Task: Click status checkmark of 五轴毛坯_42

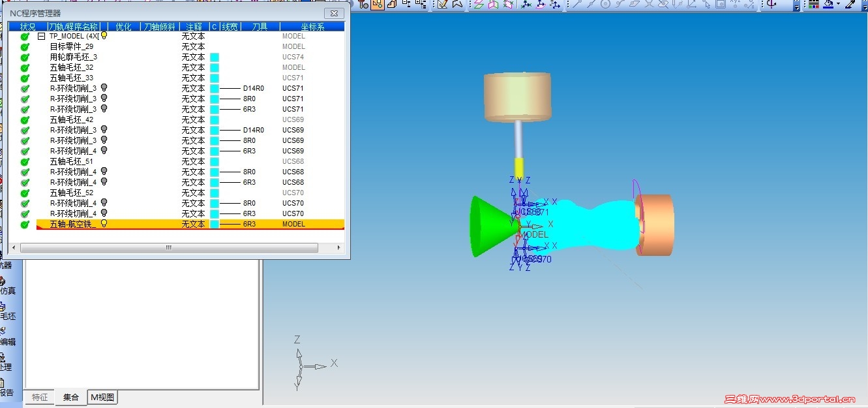Action: coord(25,120)
